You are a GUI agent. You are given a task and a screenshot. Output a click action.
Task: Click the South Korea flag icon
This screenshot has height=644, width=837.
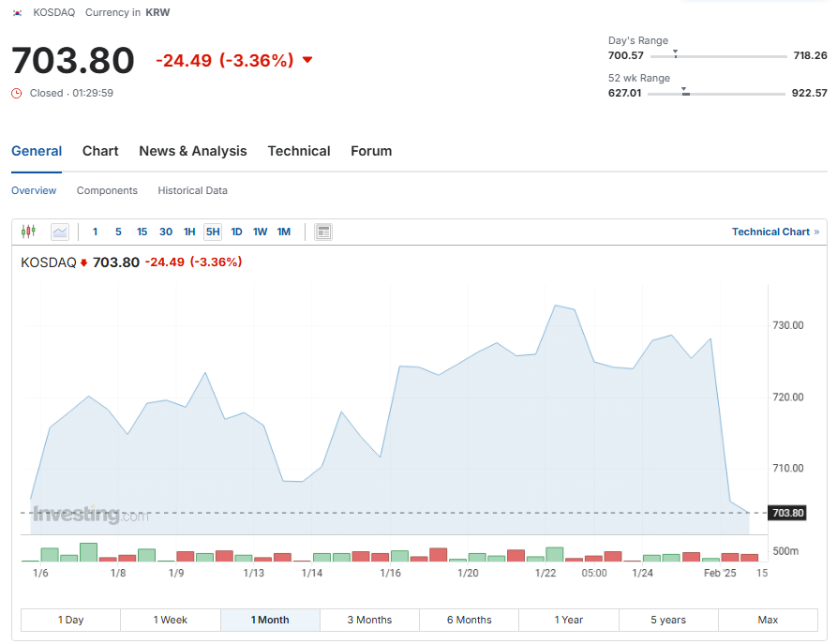click(18, 13)
